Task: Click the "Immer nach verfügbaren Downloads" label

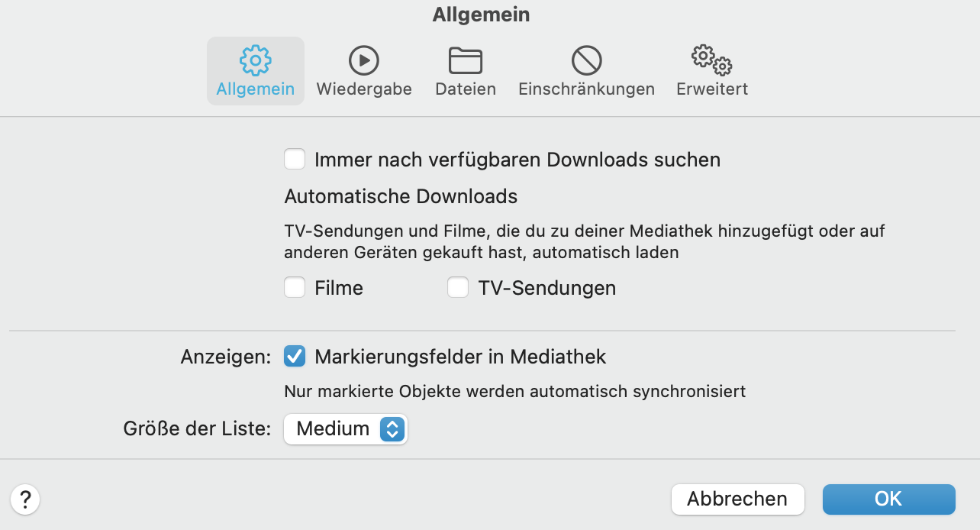Action: click(x=517, y=160)
